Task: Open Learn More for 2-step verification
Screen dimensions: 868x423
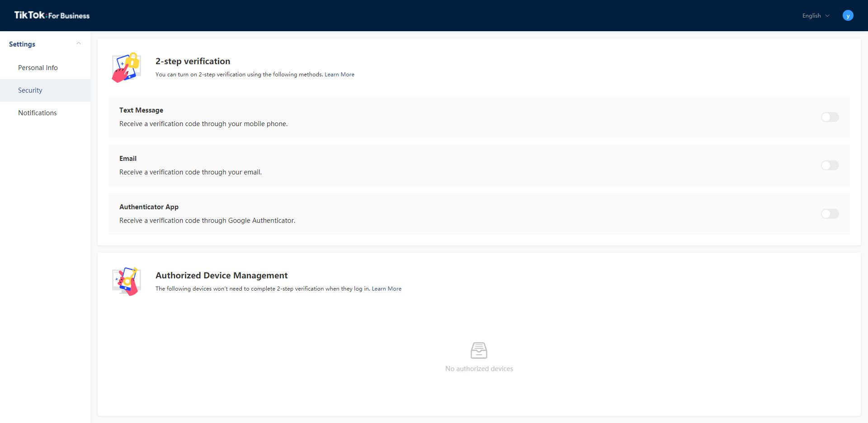Action: (339, 75)
